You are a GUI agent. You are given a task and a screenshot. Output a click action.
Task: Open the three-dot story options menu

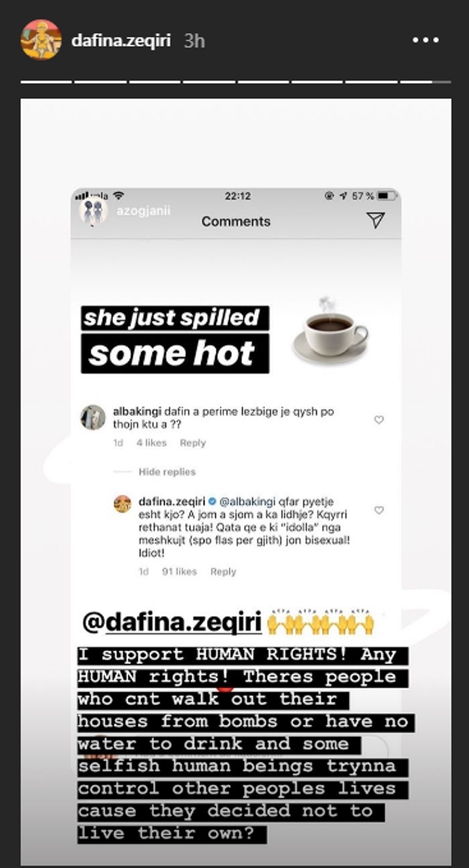pos(425,41)
